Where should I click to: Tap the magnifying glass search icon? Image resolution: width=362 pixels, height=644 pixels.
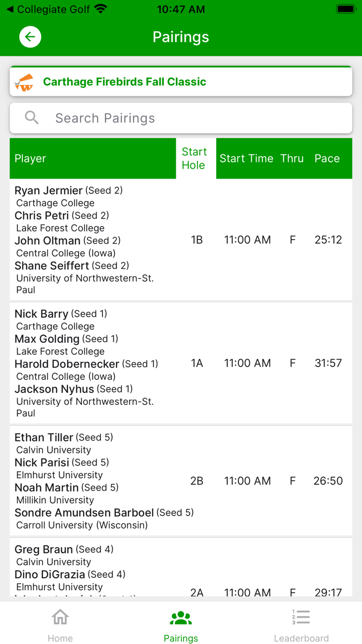pos(32,118)
